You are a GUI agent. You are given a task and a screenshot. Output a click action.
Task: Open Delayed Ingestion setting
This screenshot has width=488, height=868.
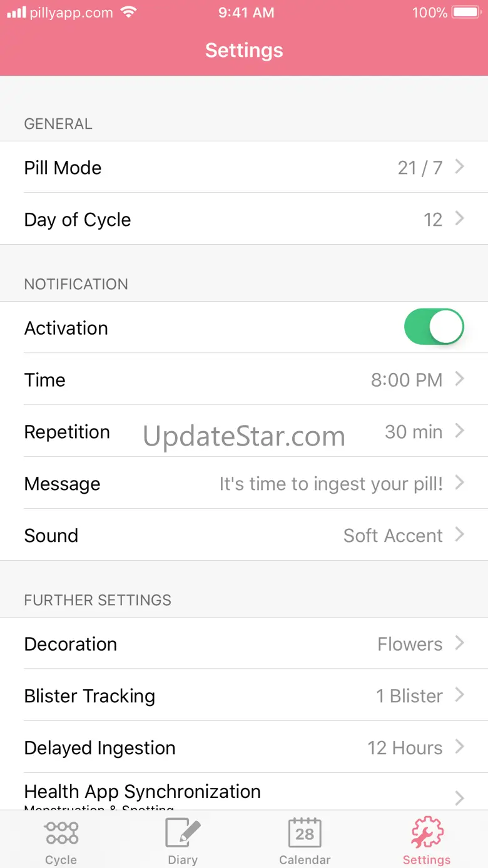[x=244, y=748]
